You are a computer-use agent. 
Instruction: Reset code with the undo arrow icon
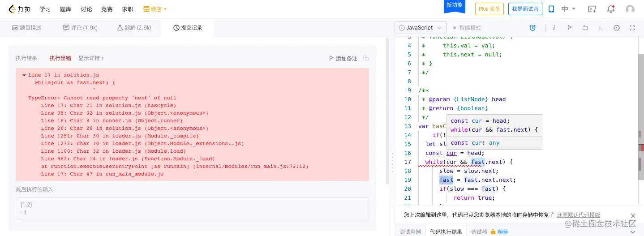pyautogui.click(x=585, y=28)
